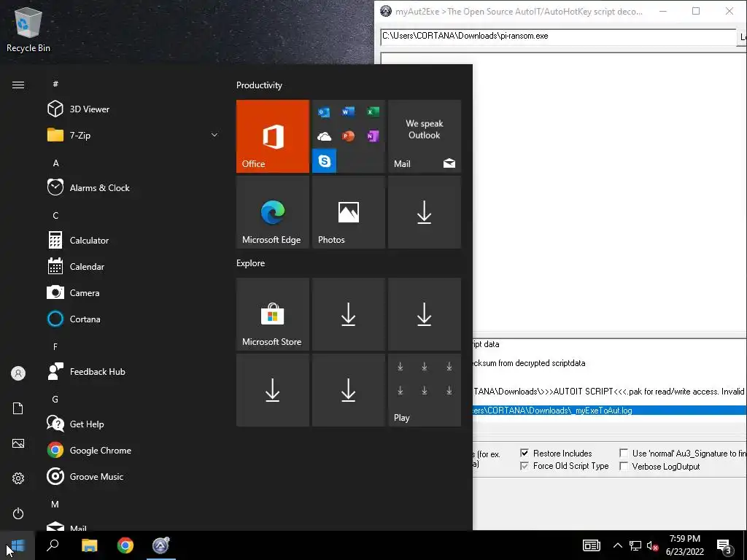Viewport: 747px width, 560px height.
Task: Open Calendar app
Action: tap(133, 266)
